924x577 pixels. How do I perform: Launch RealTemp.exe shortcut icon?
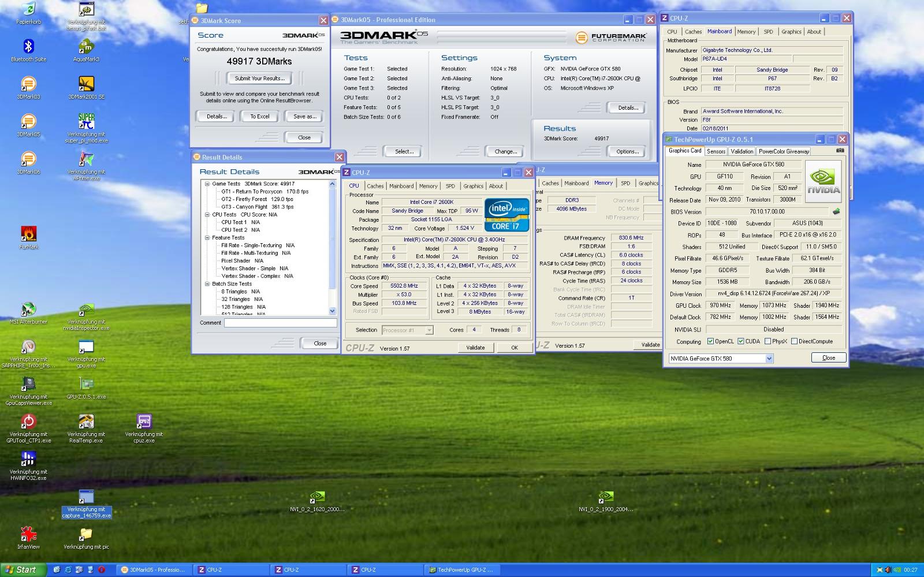(x=86, y=422)
